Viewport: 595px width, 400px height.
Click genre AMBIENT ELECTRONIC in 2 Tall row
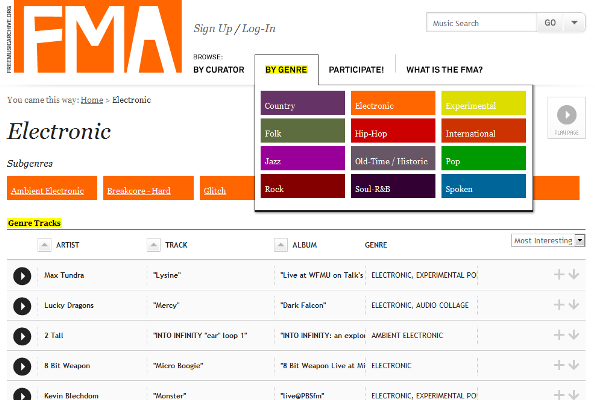407,335
